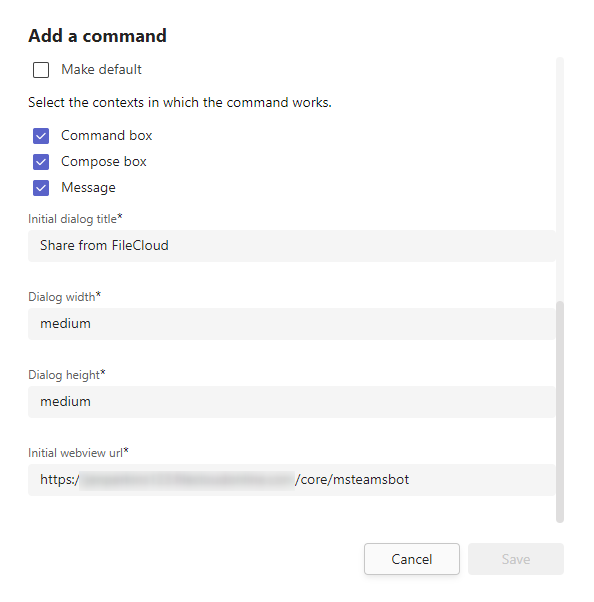Click the Select the contexts instruction text

(180, 103)
